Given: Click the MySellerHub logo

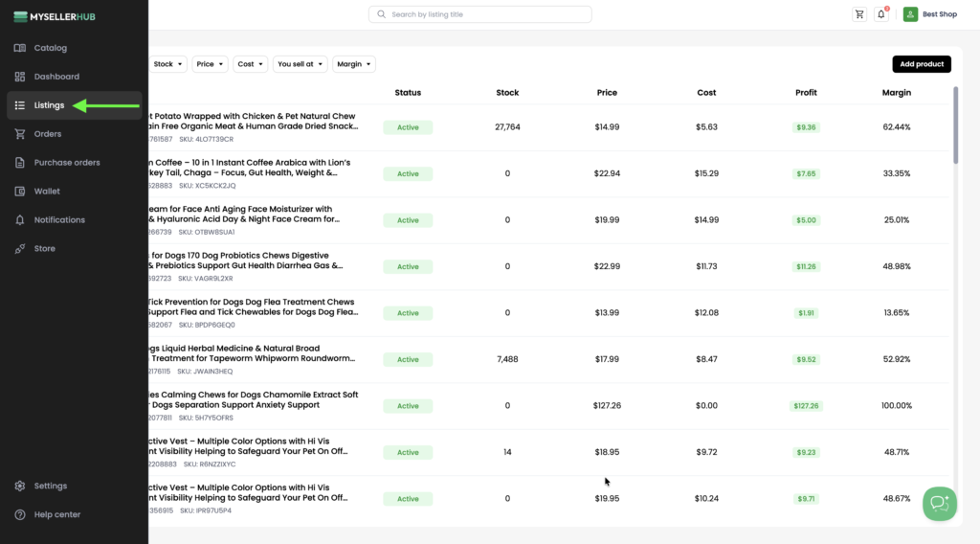Looking at the screenshot, I should pyautogui.click(x=55, y=17).
